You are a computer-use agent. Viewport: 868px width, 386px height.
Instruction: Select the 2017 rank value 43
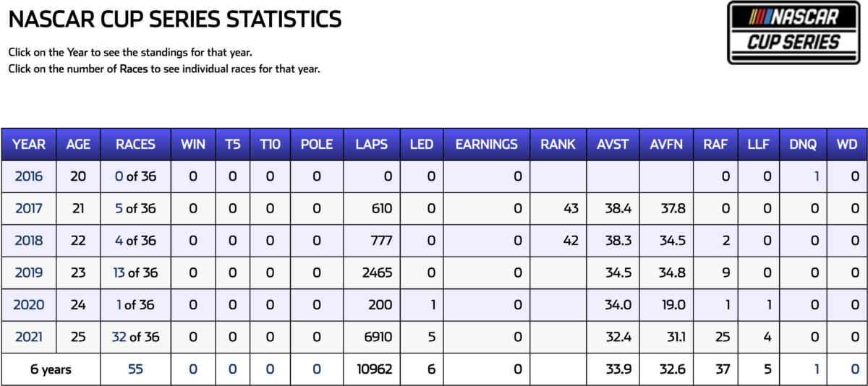coord(571,208)
